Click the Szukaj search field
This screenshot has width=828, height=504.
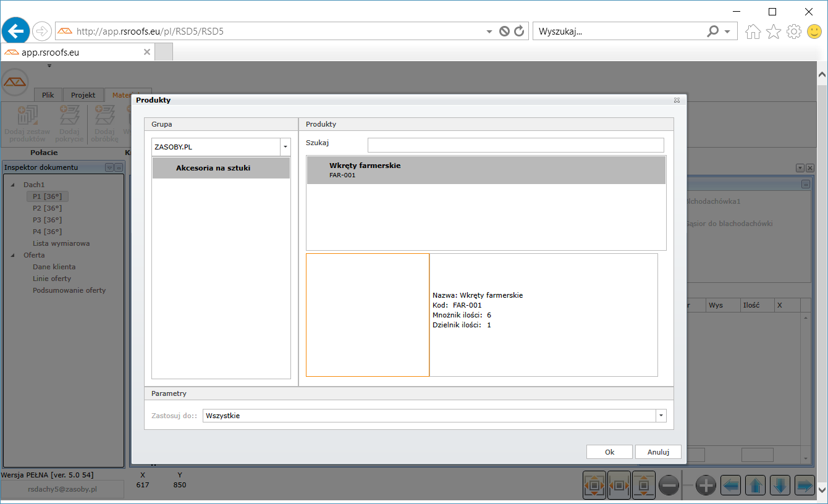click(515, 145)
